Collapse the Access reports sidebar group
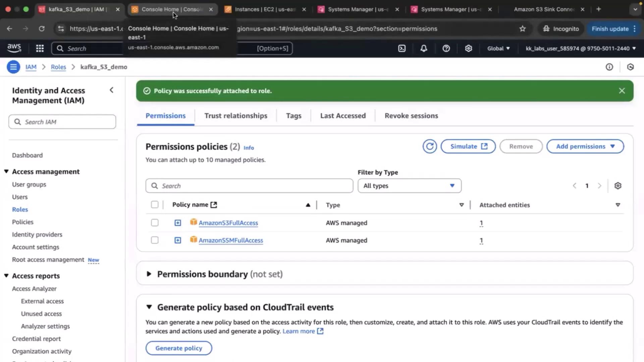 click(6, 276)
